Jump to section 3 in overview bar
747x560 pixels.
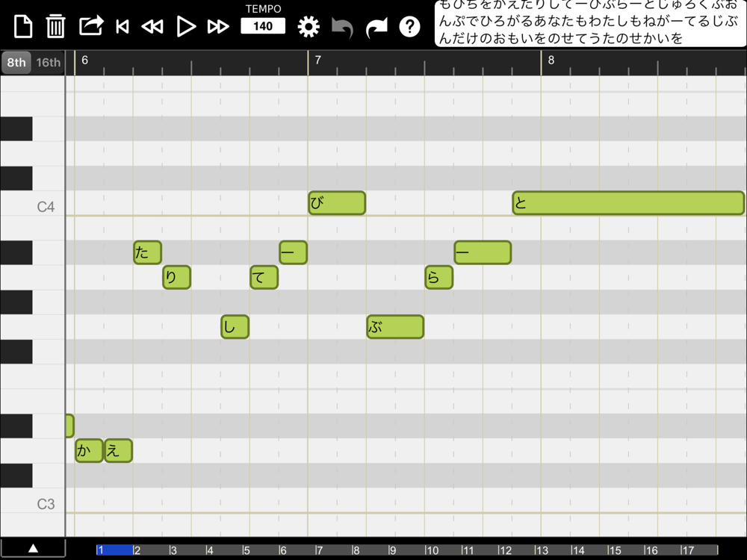[x=187, y=550]
